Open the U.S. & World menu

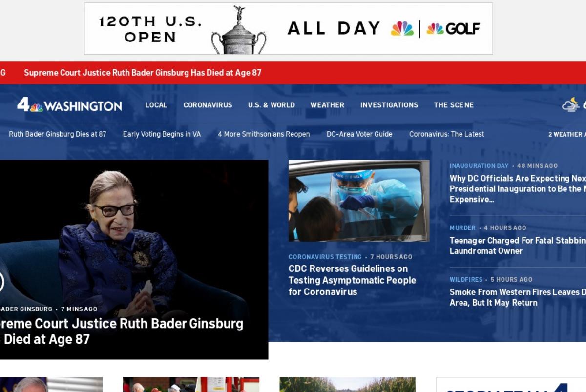(271, 105)
